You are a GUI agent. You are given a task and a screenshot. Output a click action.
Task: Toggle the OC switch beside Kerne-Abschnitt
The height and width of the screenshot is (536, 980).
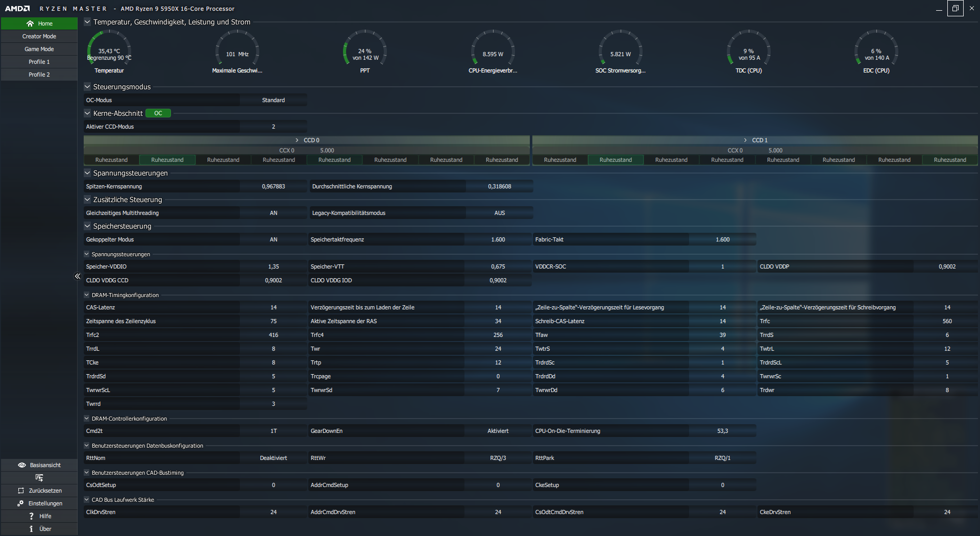[x=158, y=113]
